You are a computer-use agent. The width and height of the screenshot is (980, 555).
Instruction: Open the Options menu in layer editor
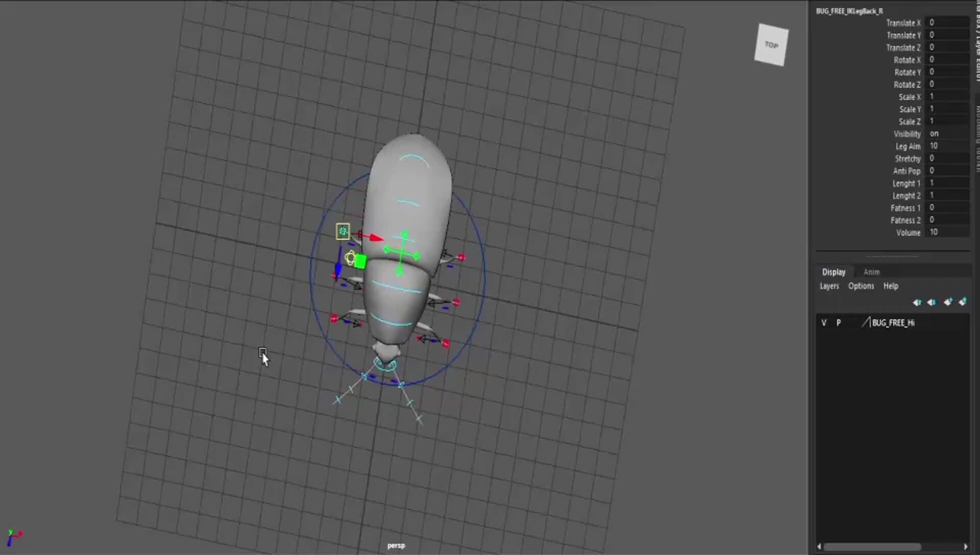[x=861, y=286]
